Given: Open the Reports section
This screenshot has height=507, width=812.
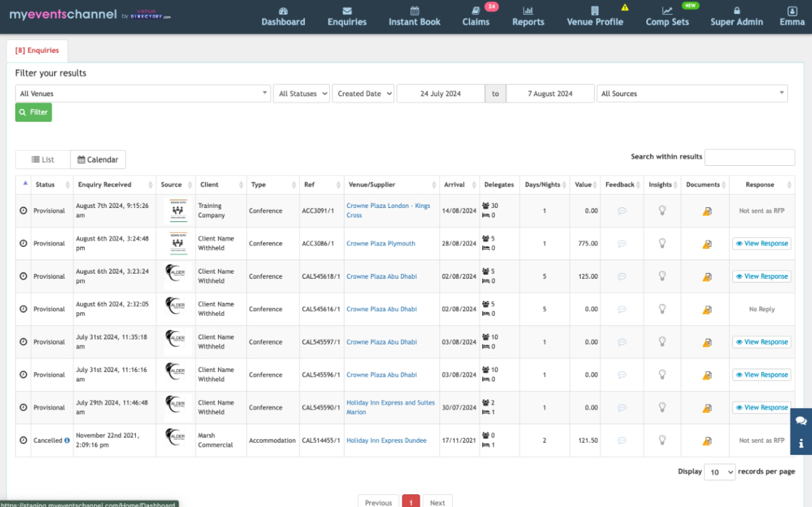Looking at the screenshot, I should [x=528, y=17].
